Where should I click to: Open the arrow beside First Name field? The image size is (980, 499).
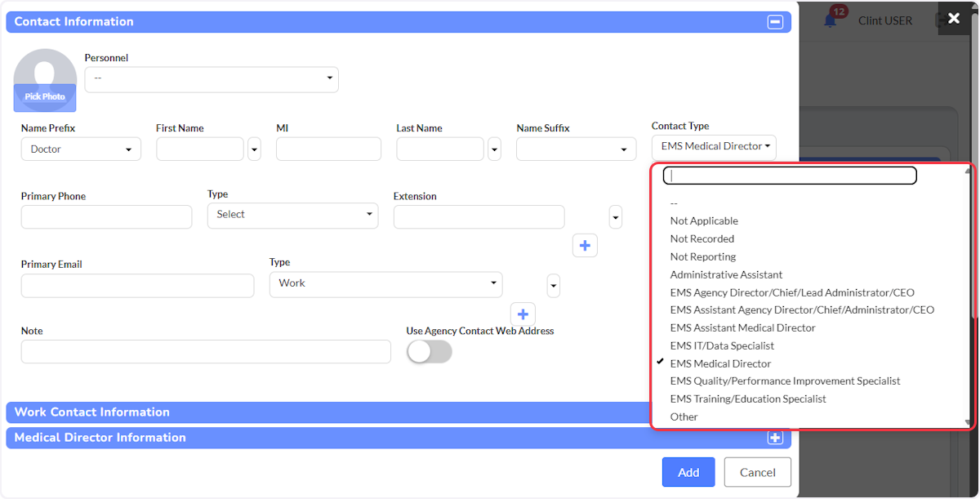[254, 149]
